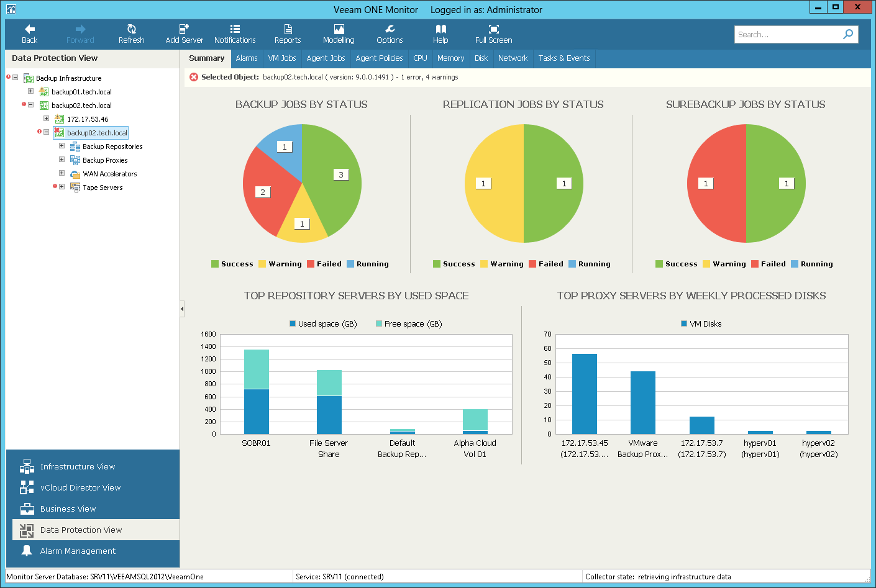Viewport: 876px width, 588px height.
Task: Select the WAN Accelerators icon
Action: [75, 174]
